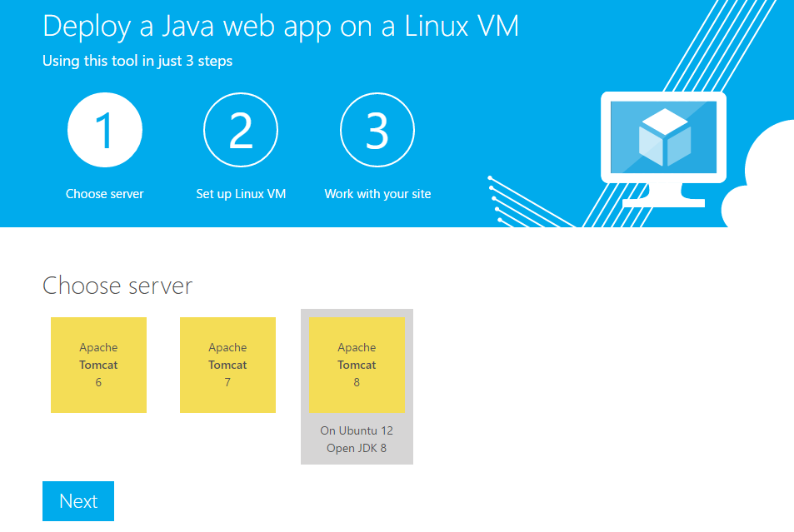
Task: Click the Next button
Action: [x=78, y=501]
